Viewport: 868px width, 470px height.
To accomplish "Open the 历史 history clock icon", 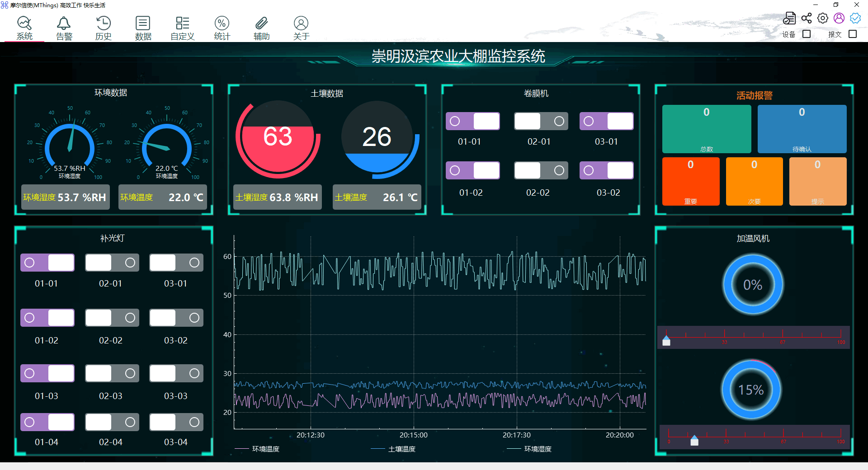I will click(103, 23).
